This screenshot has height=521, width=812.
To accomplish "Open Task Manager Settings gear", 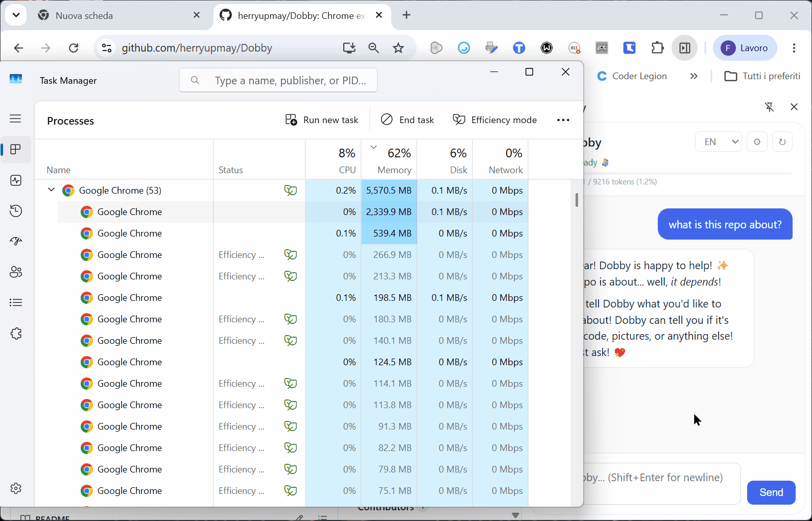I will [16, 488].
